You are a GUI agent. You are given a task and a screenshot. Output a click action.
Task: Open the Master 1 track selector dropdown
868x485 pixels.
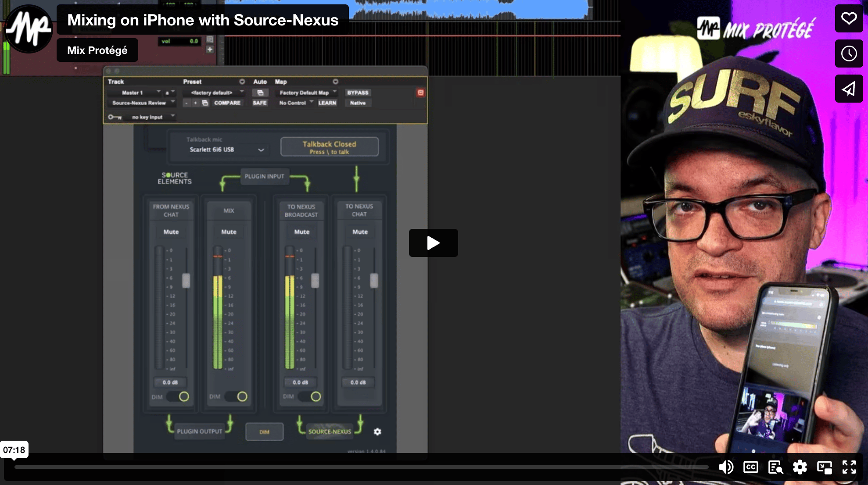[x=135, y=93]
